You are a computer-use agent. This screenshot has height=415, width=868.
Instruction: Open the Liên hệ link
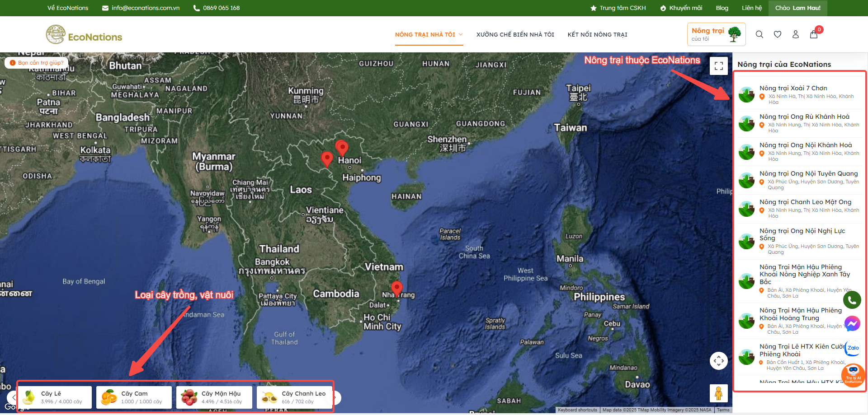coord(752,8)
